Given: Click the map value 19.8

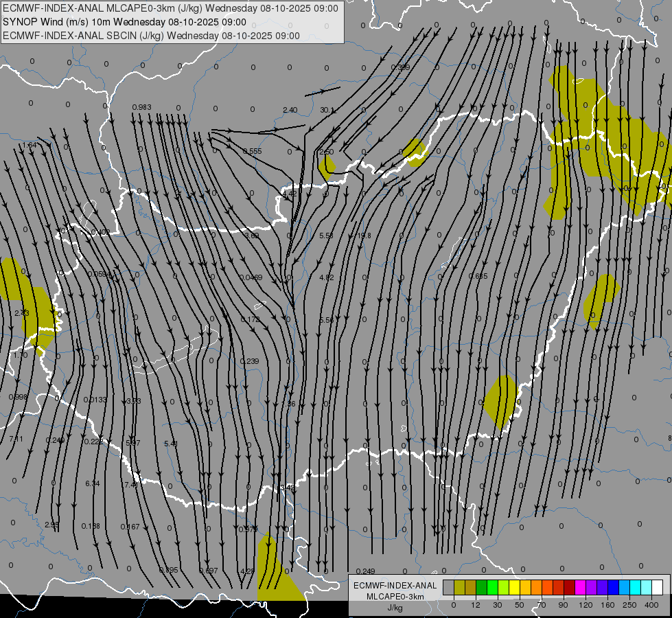Looking at the screenshot, I should [364, 236].
